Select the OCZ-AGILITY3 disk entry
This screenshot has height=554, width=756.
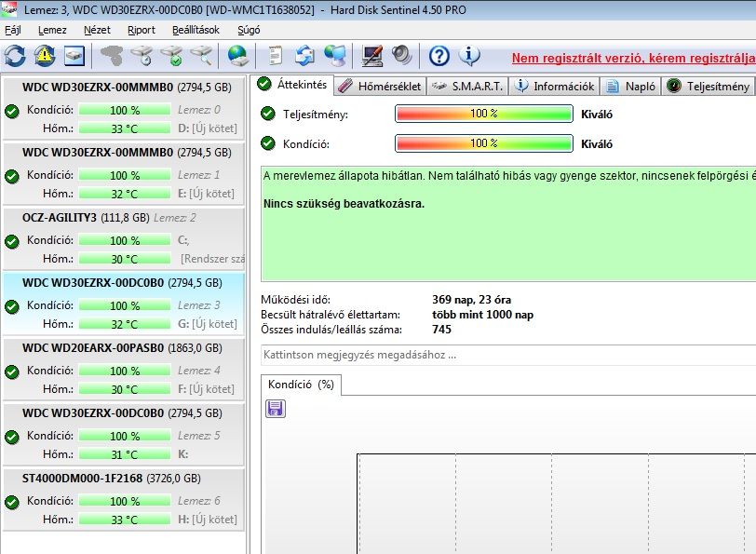(124, 238)
